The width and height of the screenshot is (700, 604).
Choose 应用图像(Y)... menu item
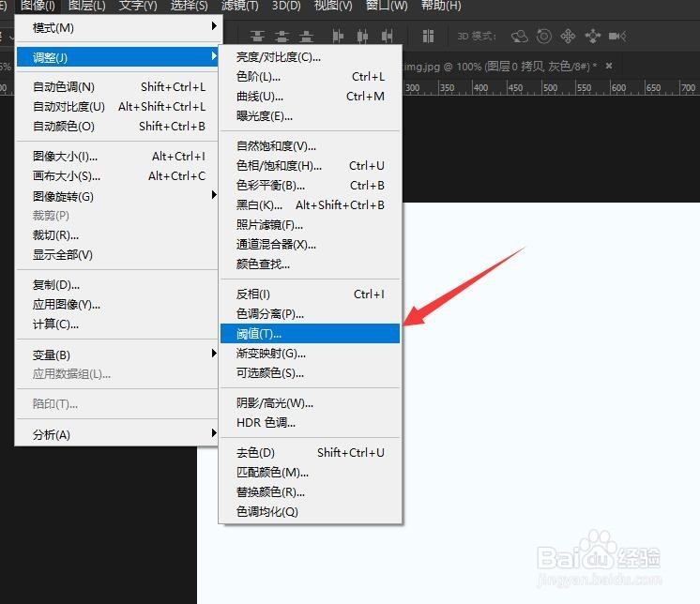click(117, 304)
